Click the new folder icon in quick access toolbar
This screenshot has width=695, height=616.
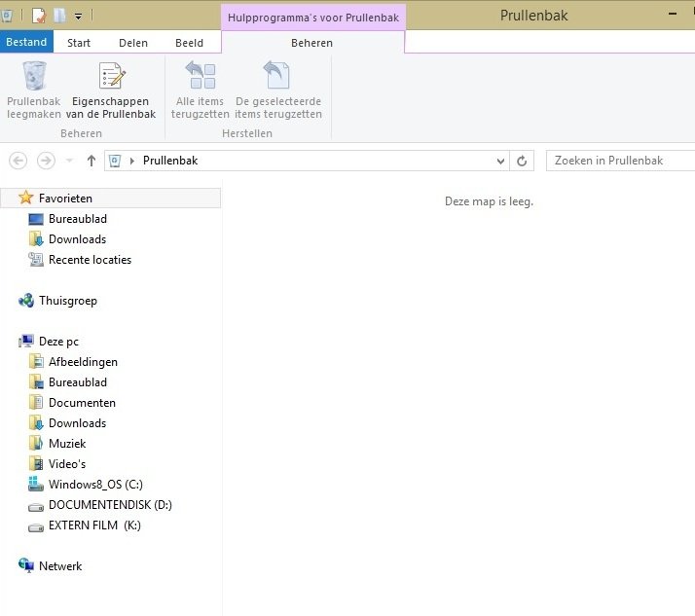tap(59, 16)
